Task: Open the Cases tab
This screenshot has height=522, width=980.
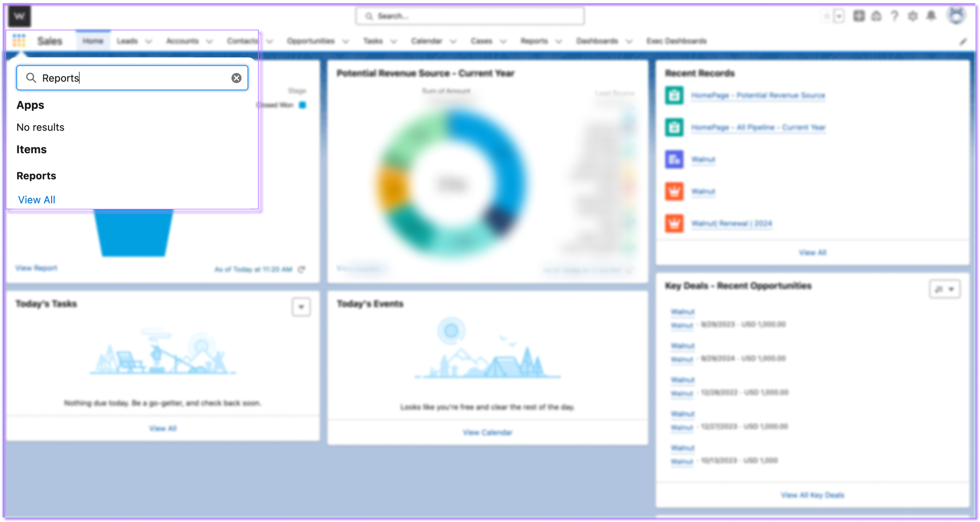Action: 481,41
